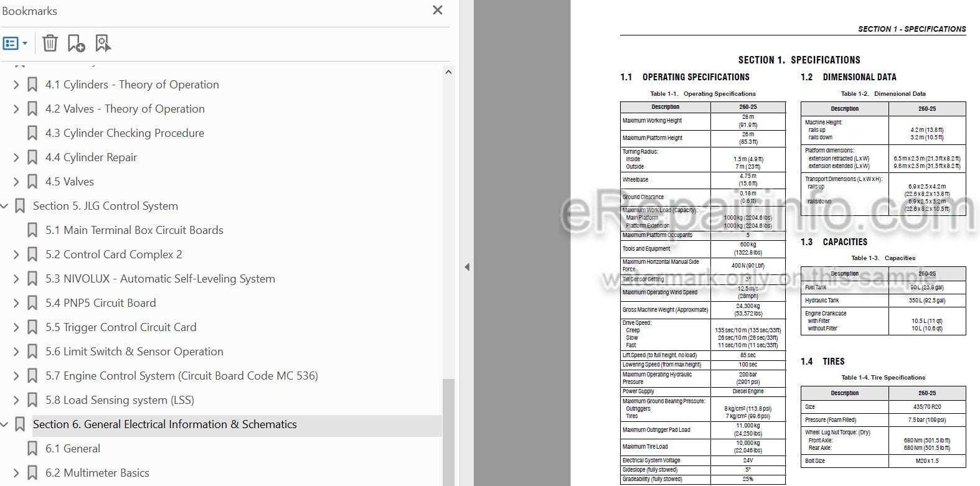Screen dimensions: 980x486
Task: Delete the selected bookmark with trash icon
Action: click(50, 43)
